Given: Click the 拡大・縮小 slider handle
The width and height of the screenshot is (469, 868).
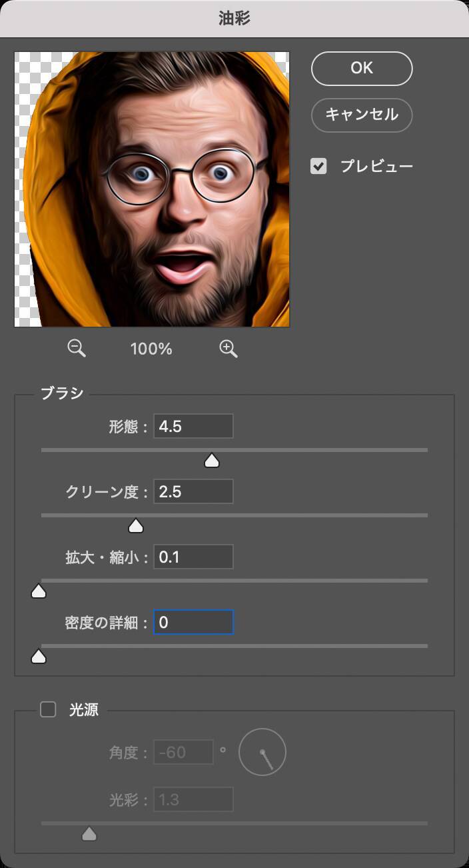Looking at the screenshot, I should point(39,591).
